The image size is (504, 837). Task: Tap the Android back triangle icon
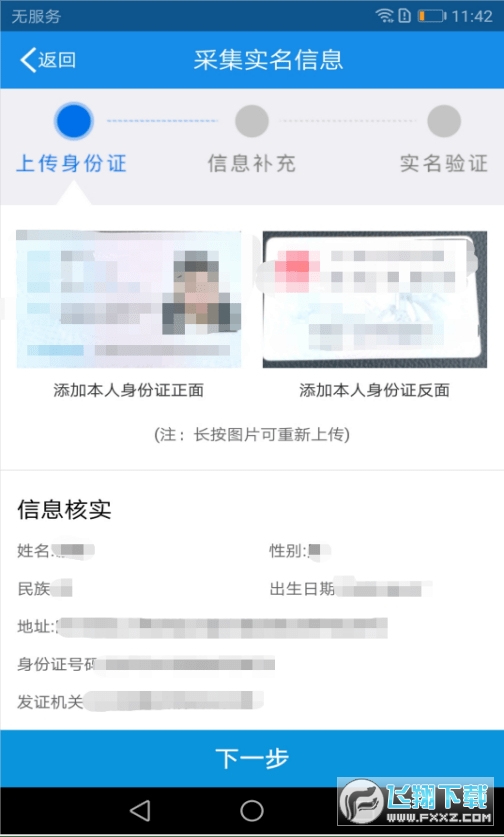point(140,811)
